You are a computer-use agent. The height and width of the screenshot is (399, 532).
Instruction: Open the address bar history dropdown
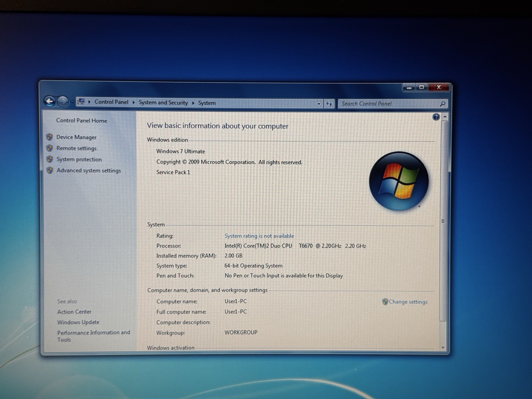click(x=319, y=104)
